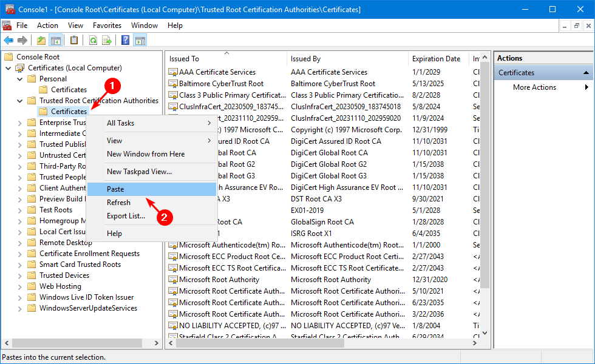Open All Tasks submenu in context menu

point(120,123)
